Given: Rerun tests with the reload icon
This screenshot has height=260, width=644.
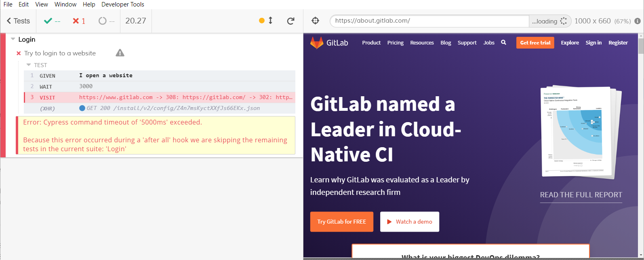Looking at the screenshot, I should (x=290, y=21).
